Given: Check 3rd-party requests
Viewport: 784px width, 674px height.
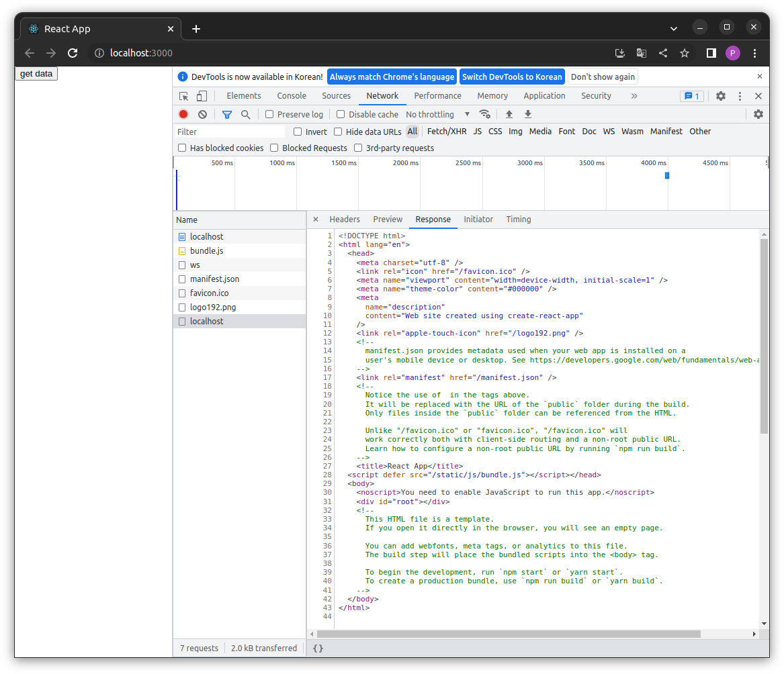Looking at the screenshot, I should click(x=358, y=148).
